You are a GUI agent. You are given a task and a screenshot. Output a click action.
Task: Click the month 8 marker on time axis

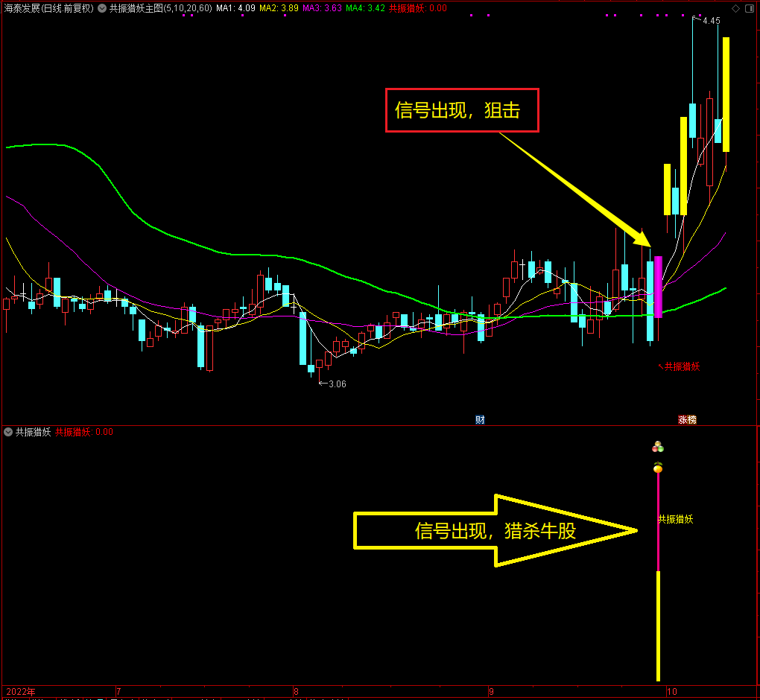click(x=296, y=691)
